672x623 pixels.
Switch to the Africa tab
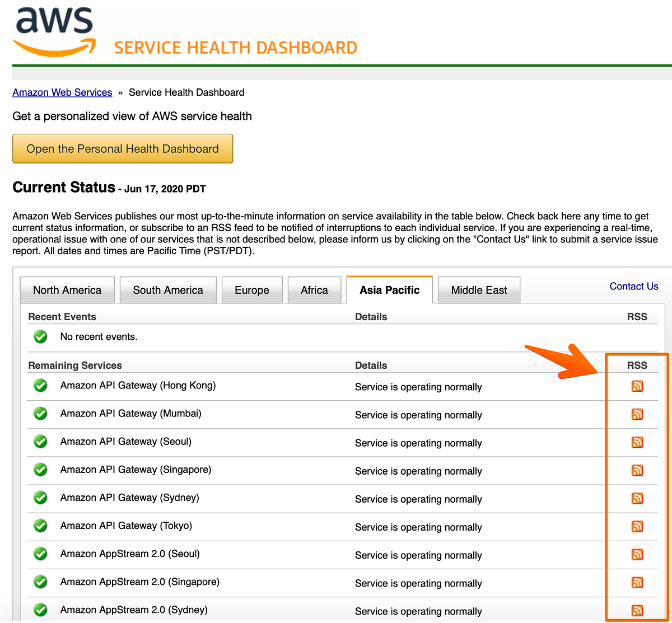coord(314,290)
